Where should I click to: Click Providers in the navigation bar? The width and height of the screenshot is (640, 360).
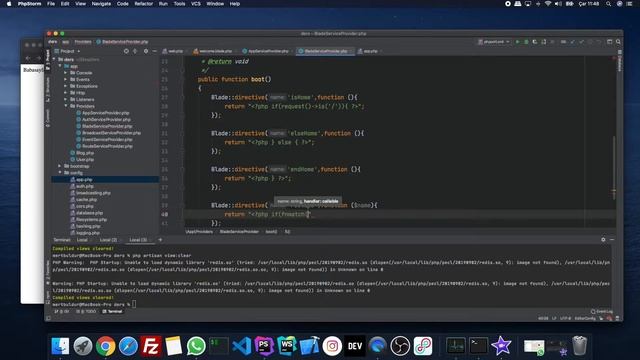(x=83, y=42)
